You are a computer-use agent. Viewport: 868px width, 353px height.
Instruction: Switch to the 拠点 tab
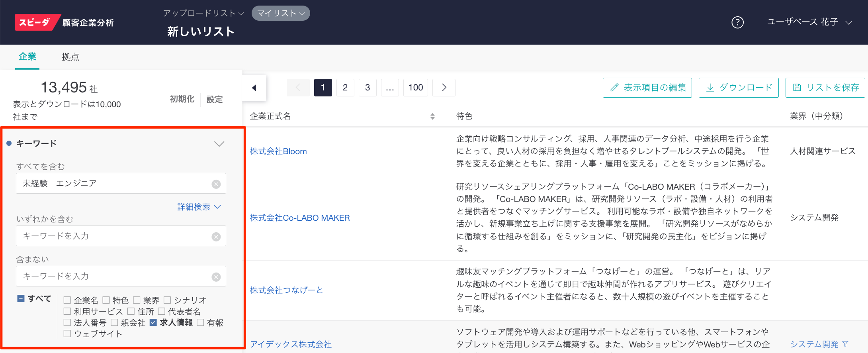[70, 57]
